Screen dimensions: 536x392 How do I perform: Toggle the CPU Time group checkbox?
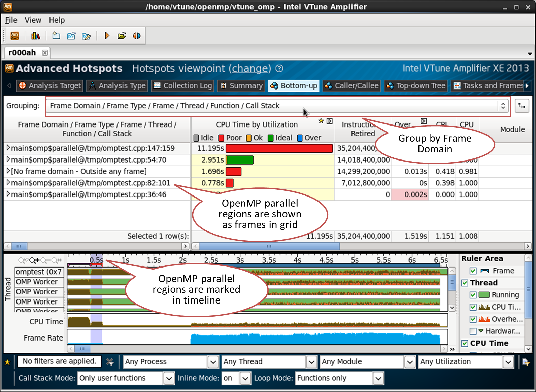(x=465, y=344)
